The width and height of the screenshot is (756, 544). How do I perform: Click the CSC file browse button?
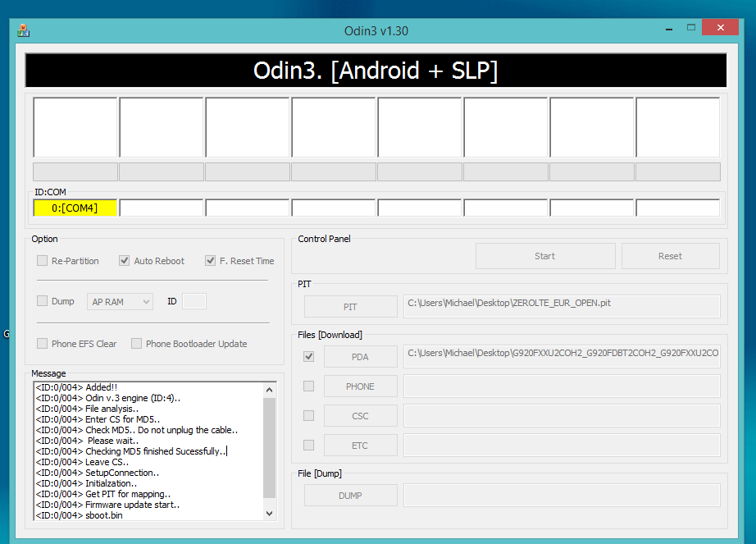tap(360, 416)
